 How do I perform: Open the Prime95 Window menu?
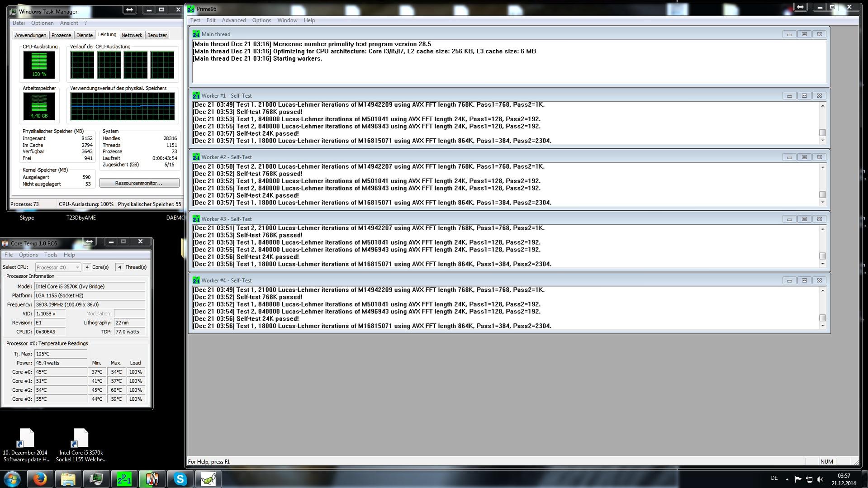287,20
